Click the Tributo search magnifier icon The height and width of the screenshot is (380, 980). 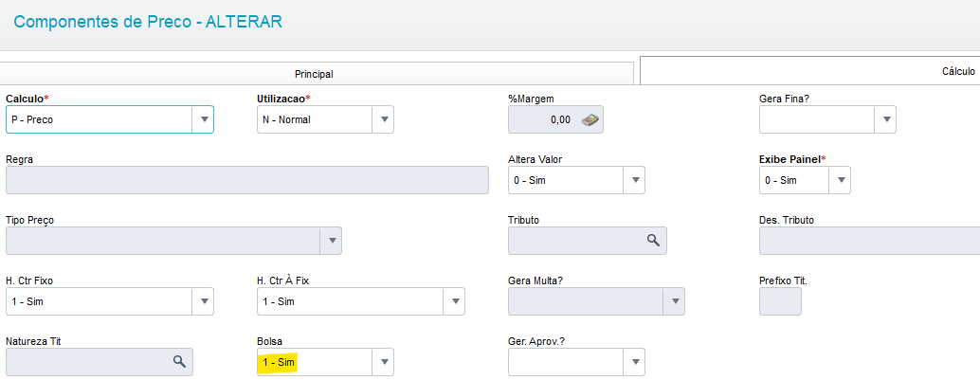[653, 241]
